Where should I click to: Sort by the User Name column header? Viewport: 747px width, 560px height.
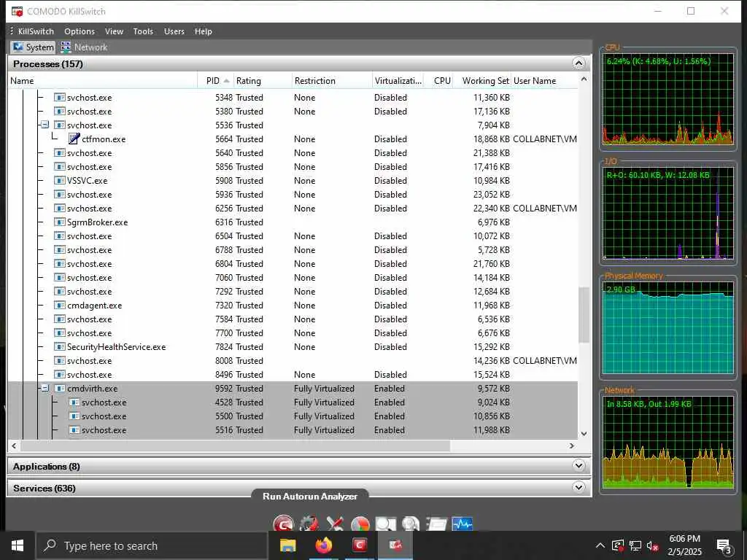544,80
